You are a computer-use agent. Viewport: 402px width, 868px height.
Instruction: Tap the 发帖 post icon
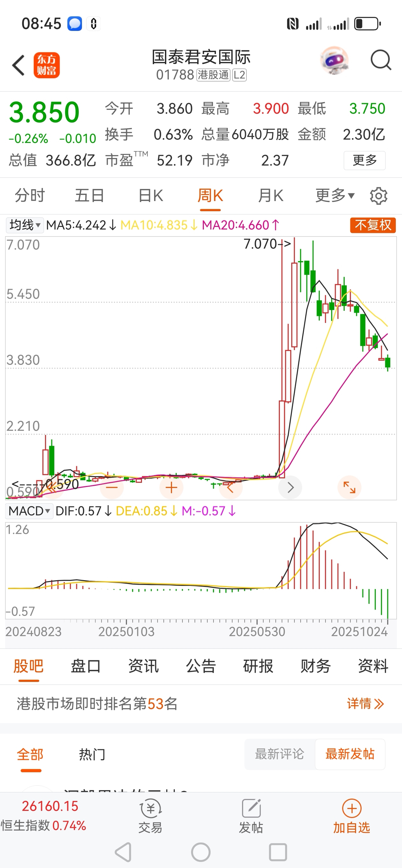(251, 816)
